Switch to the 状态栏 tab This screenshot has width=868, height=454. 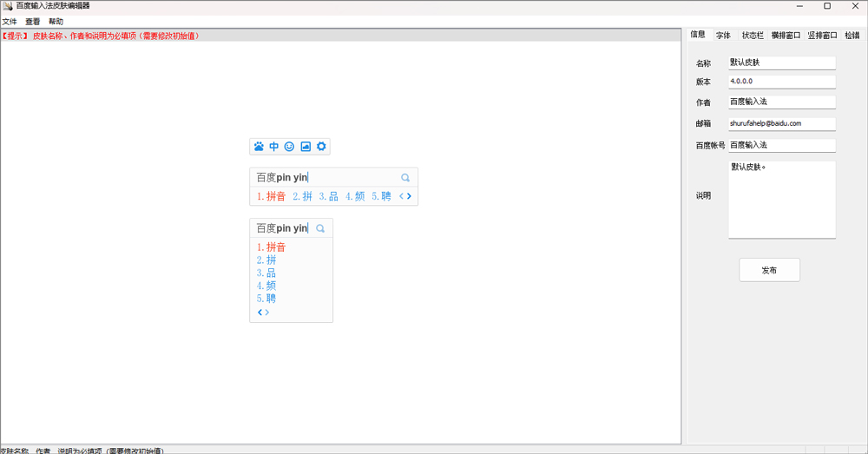click(x=753, y=36)
